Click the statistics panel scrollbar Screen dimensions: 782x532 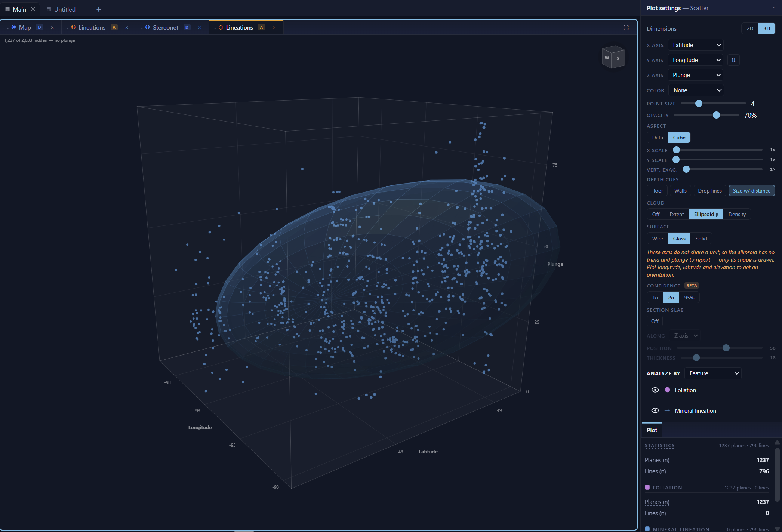pyautogui.click(x=778, y=474)
